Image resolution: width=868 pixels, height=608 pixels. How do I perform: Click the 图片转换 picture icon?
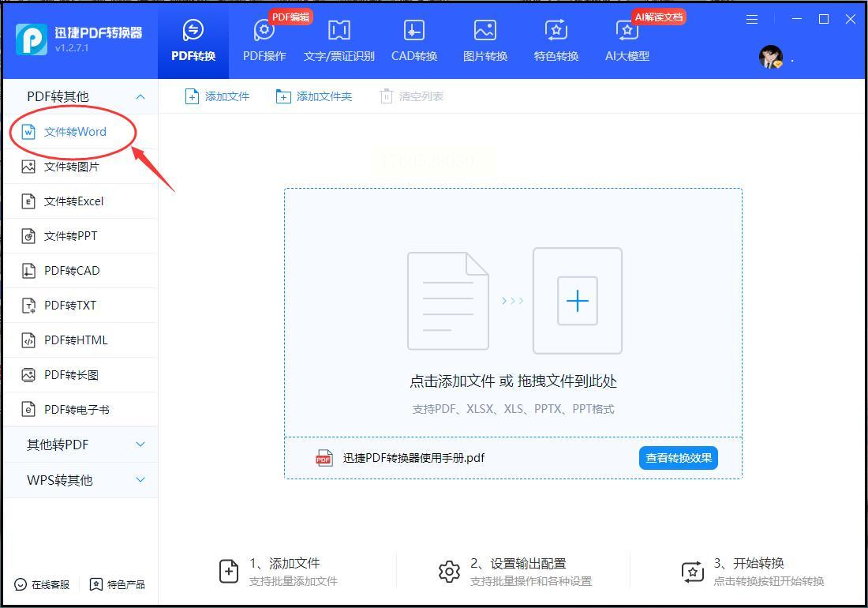coord(485,30)
